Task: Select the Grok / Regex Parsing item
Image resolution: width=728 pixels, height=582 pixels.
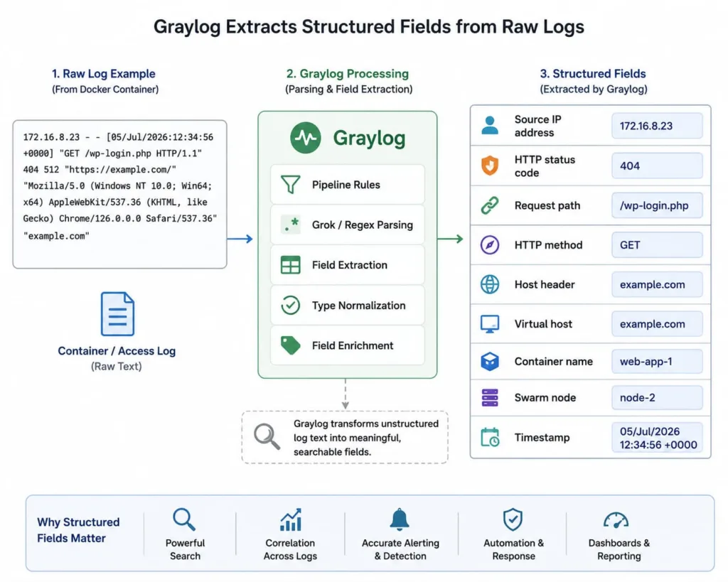Action: (x=347, y=225)
